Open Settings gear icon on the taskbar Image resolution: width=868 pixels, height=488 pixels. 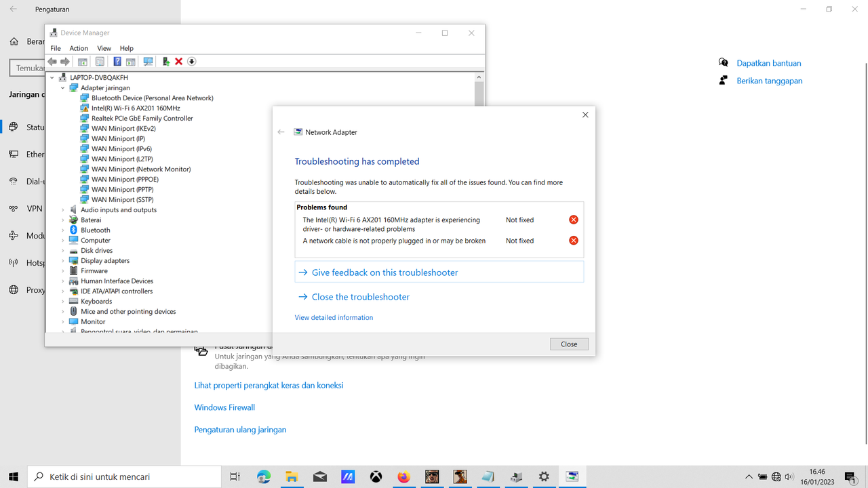[x=544, y=476]
